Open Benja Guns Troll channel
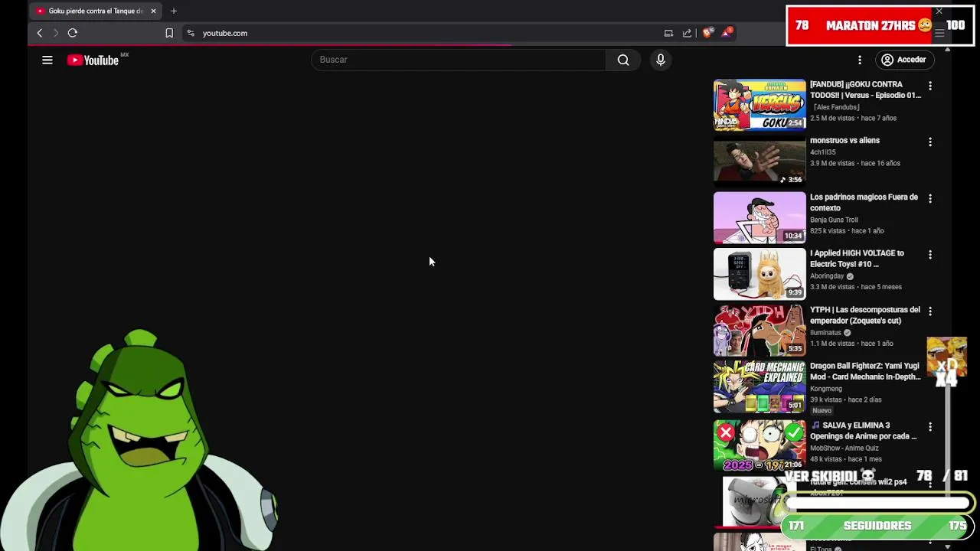 pyautogui.click(x=834, y=220)
